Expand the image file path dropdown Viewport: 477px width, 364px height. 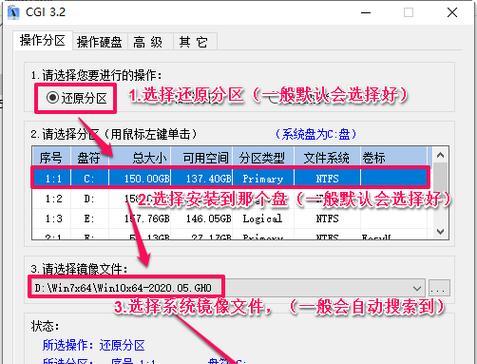click(x=417, y=288)
